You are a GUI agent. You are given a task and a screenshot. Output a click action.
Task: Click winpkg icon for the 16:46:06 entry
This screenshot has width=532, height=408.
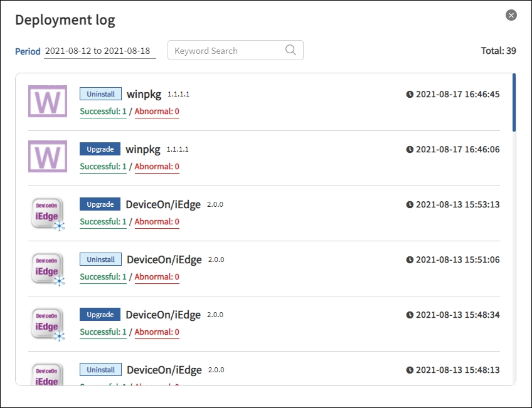pos(48,156)
